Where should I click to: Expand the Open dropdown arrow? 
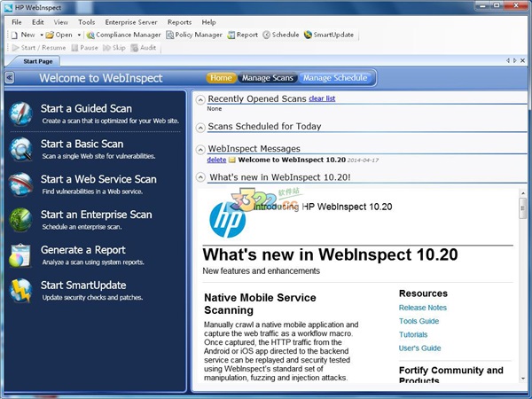click(x=79, y=35)
